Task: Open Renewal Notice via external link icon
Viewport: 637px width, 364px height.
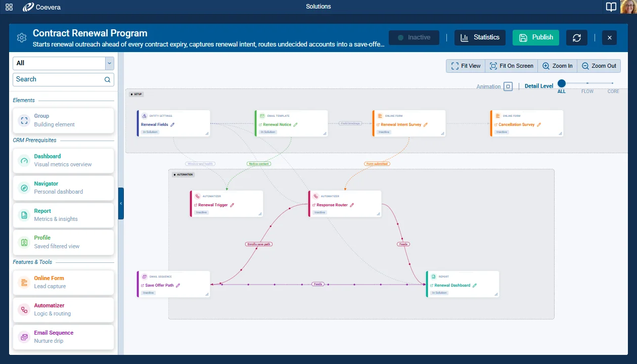Action: [x=260, y=124]
